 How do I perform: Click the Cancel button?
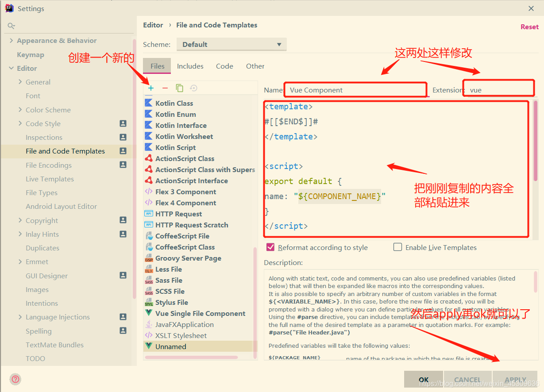point(467,380)
